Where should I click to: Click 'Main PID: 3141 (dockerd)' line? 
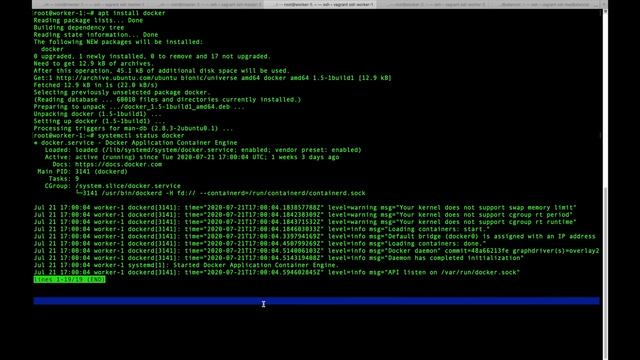coord(82,172)
